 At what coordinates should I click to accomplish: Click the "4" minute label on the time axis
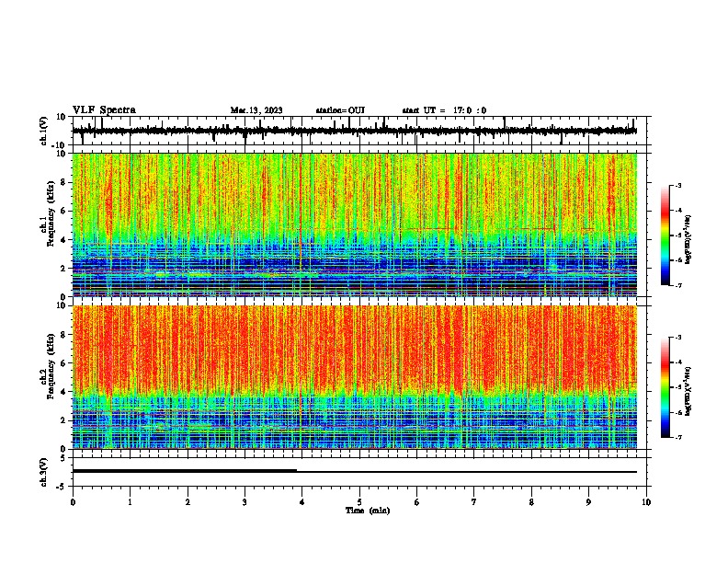[302, 502]
